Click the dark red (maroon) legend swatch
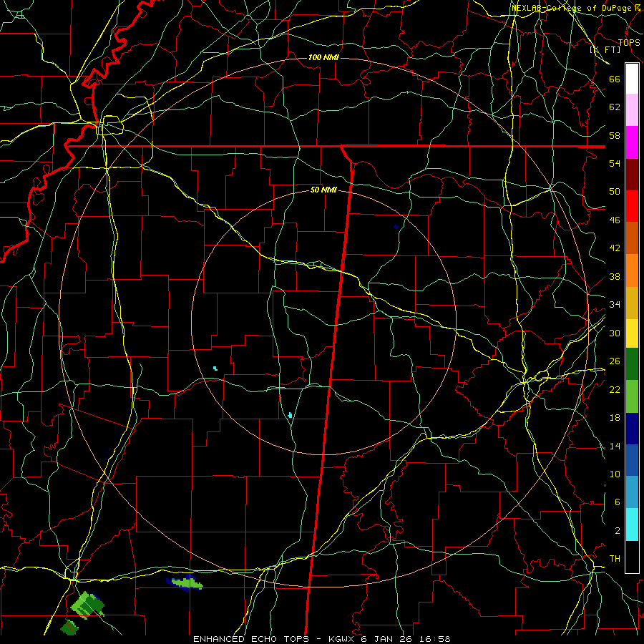The height and width of the screenshot is (644, 644). click(x=632, y=175)
